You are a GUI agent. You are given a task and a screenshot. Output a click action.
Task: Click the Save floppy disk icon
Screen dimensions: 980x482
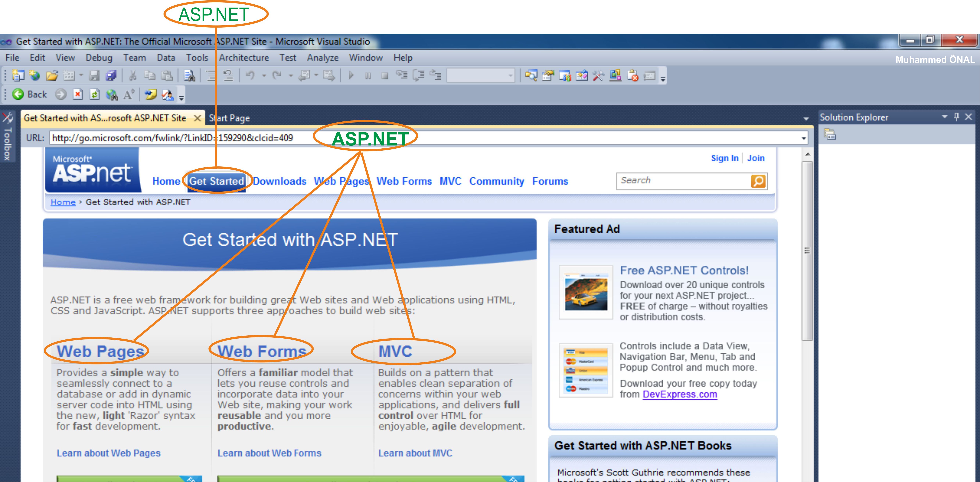coord(94,75)
